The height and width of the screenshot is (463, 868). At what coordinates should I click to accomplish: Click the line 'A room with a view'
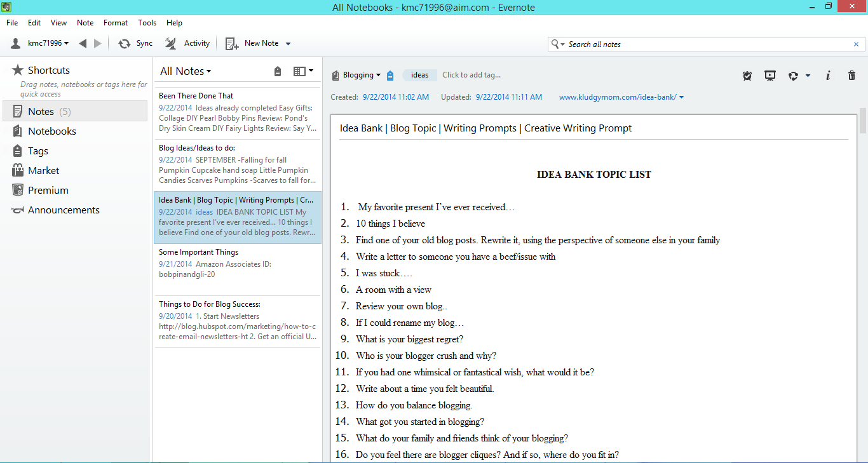[393, 290]
